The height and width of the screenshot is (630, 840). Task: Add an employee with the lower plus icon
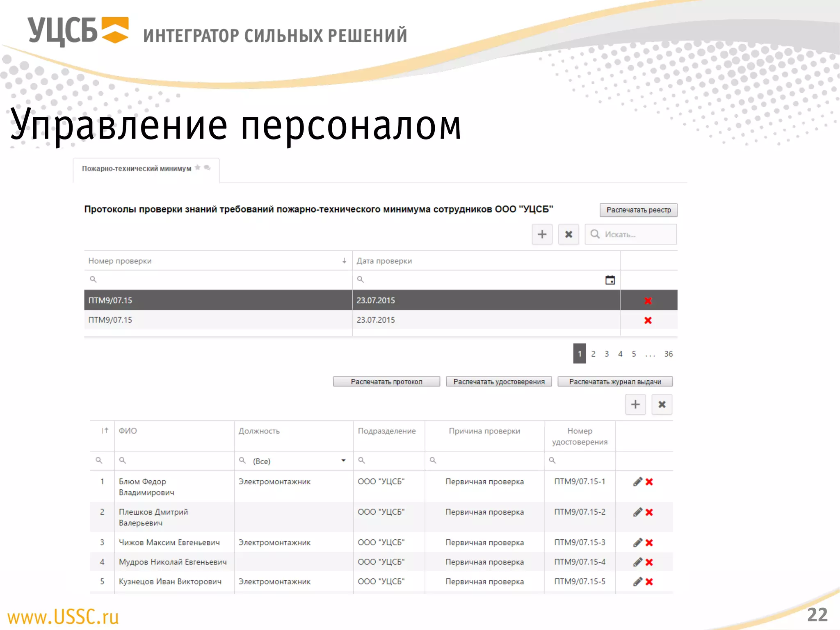pos(635,404)
